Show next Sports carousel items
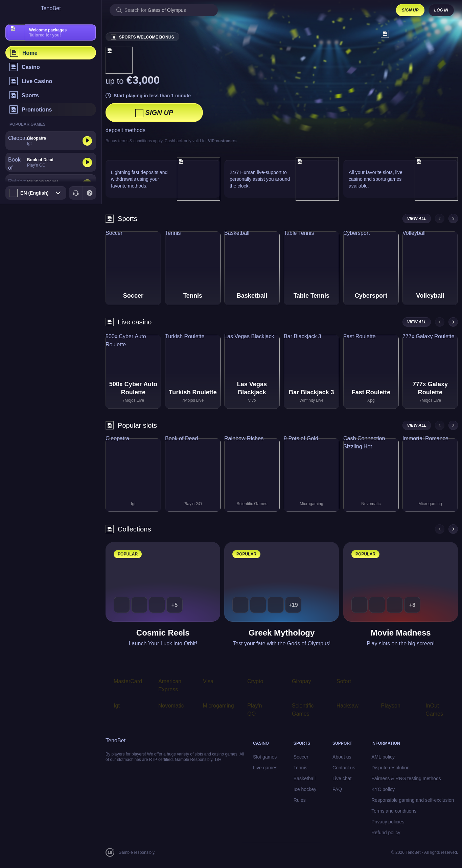This screenshot has width=462, height=868. [453, 219]
